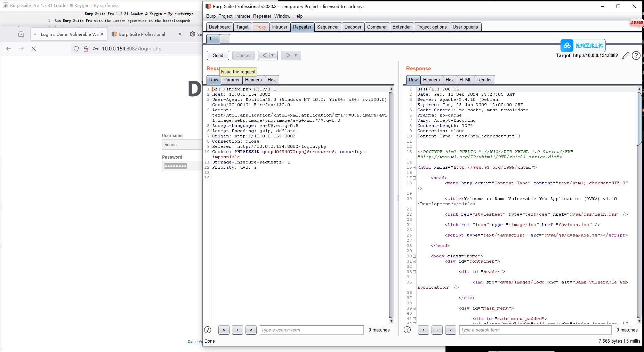Close the Login DVWA browser tab
644x352 pixels.
pyautogui.click(x=102, y=34)
